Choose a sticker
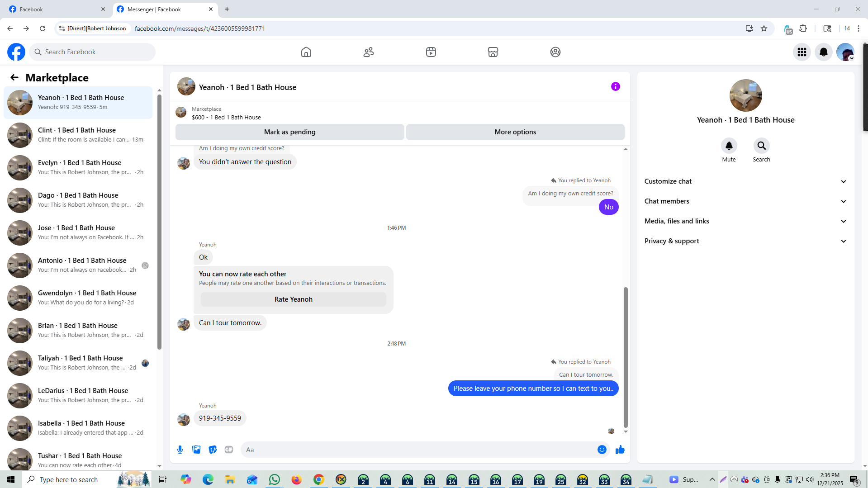The height and width of the screenshot is (488, 868). coord(213,450)
